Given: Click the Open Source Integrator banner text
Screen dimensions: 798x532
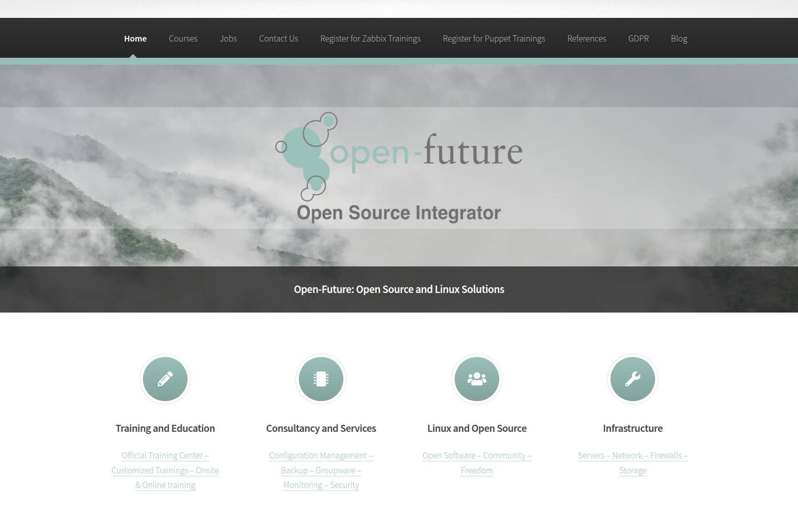Looking at the screenshot, I should click(399, 213).
